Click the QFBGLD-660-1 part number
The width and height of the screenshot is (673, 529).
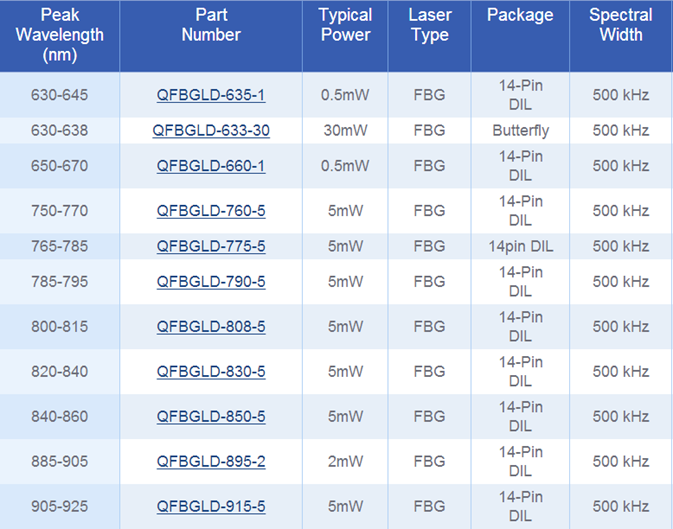[211, 166]
